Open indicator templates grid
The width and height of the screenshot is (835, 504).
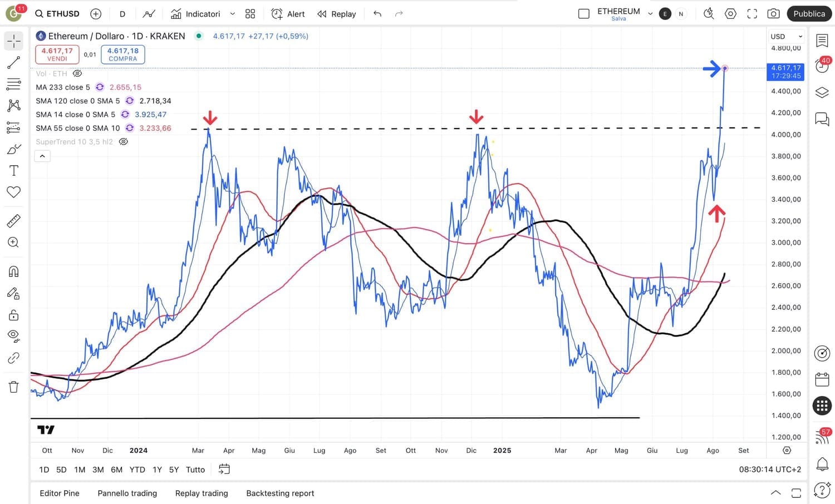pyautogui.click(x=250, y=14)
